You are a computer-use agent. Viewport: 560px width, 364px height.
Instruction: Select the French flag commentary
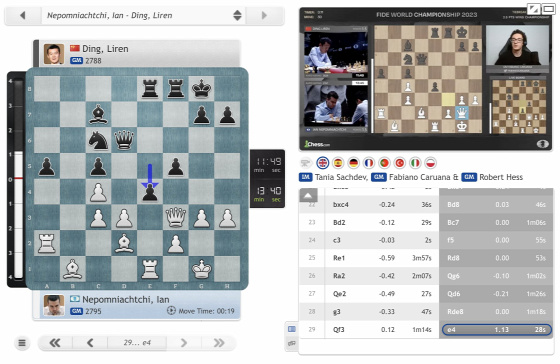[x=369, y=163]
